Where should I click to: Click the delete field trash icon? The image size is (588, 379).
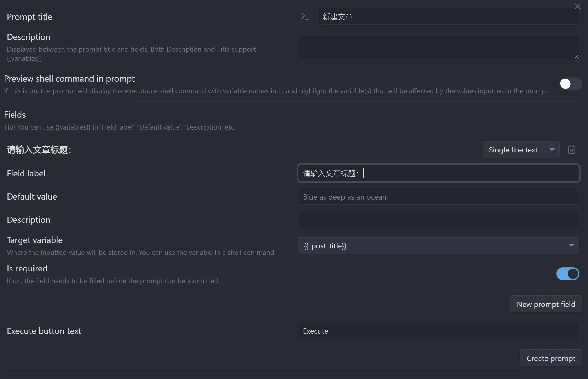tap(572, 149)
